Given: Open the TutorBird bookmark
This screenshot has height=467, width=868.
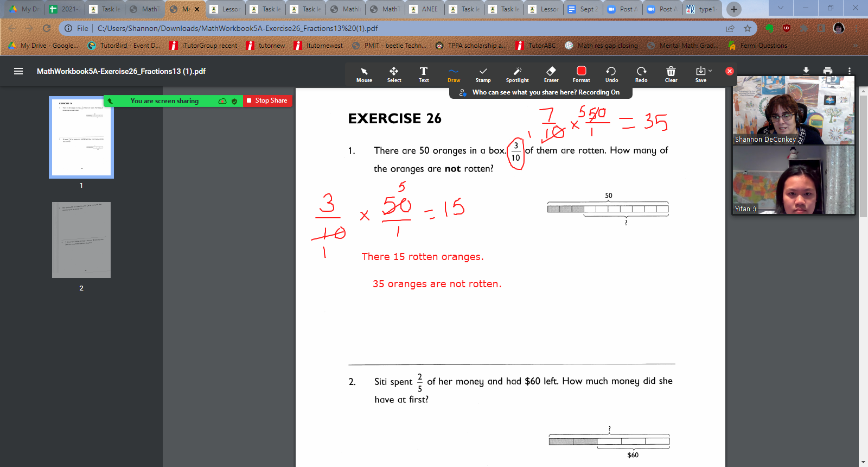Looking at the screenshot, I should [x=124, y=46].
